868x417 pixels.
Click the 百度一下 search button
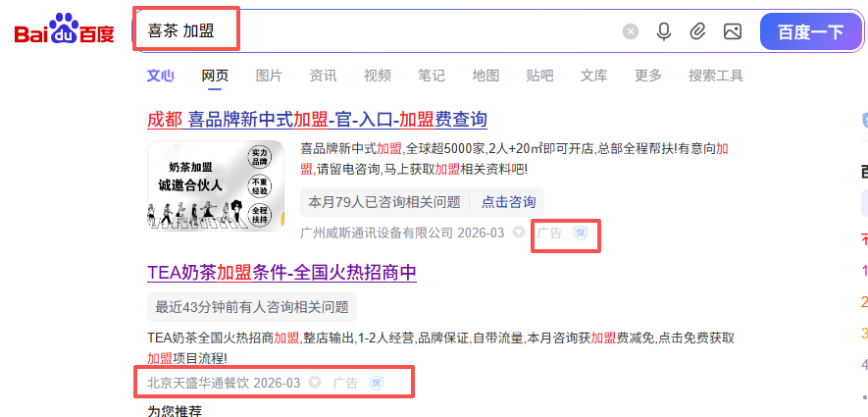[811, 32]
